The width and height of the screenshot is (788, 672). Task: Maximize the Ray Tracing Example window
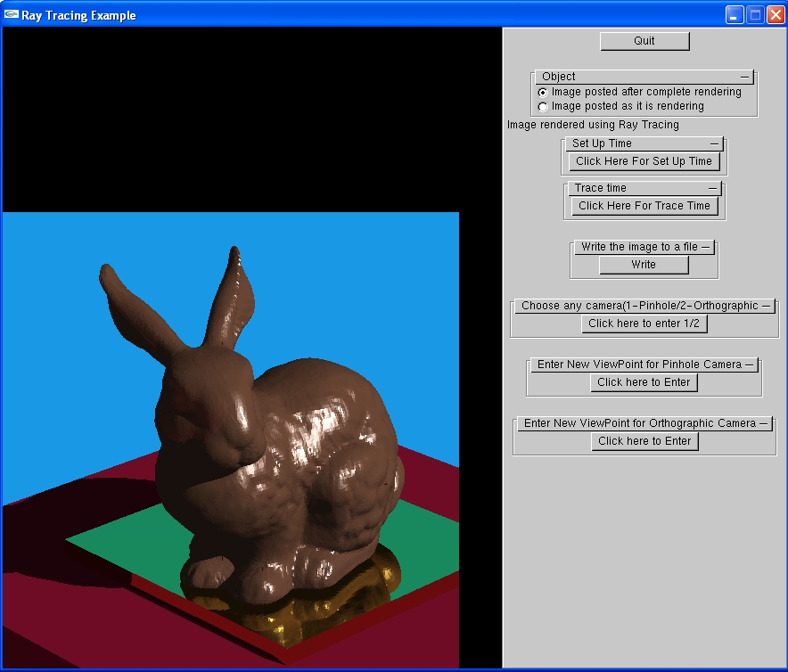(x=755, y=15)
